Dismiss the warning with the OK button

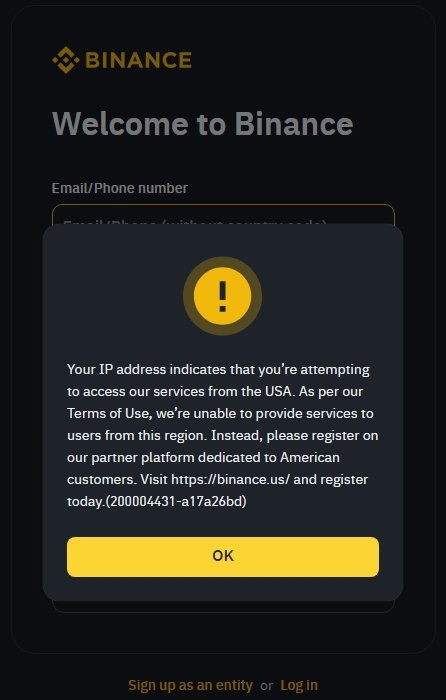(223, 557)
